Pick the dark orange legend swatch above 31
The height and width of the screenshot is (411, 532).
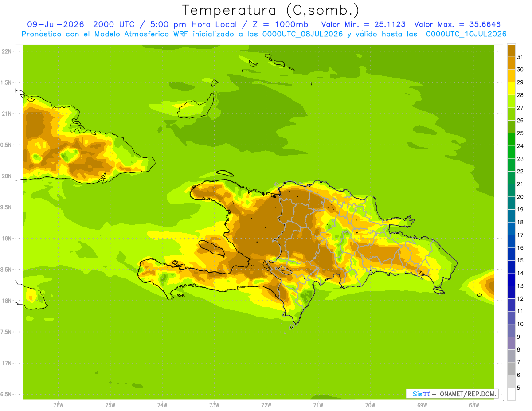[x=511, y=51]
